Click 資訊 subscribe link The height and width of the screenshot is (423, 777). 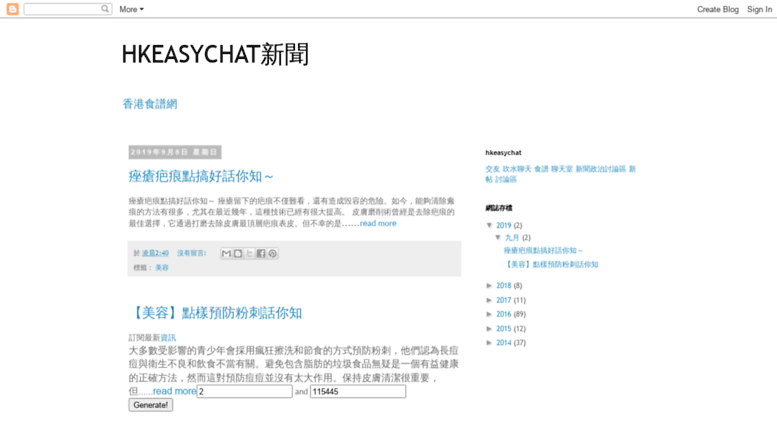[x=168, y=338]
